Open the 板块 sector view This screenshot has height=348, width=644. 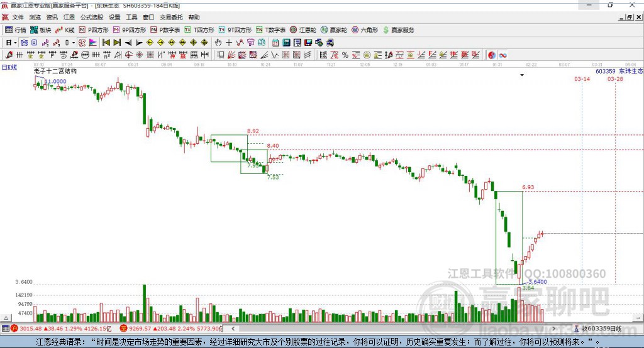click(41, 30)
